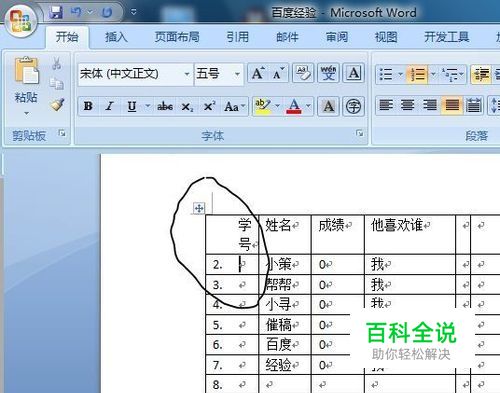This screenshot has width=500, height=393.
Task: Click the cell containing 百度
Action: pyautogui.click(x=285, y=345)
